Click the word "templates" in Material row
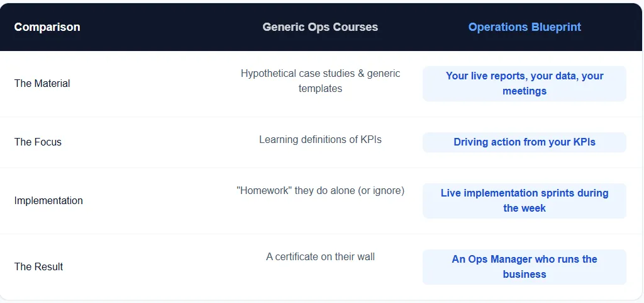The width and height of the screenshot is (644, 303). tap(320, 89)
